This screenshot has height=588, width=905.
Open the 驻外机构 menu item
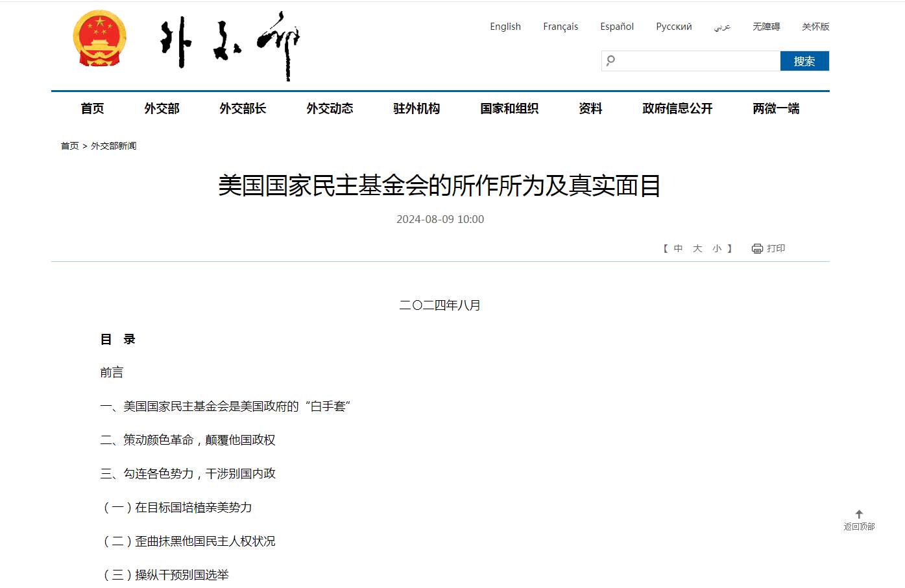click(x=416, y=108)
